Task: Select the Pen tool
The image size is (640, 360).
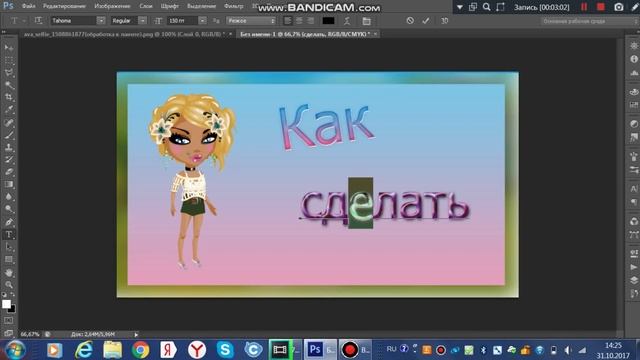Action: point(9,222)
